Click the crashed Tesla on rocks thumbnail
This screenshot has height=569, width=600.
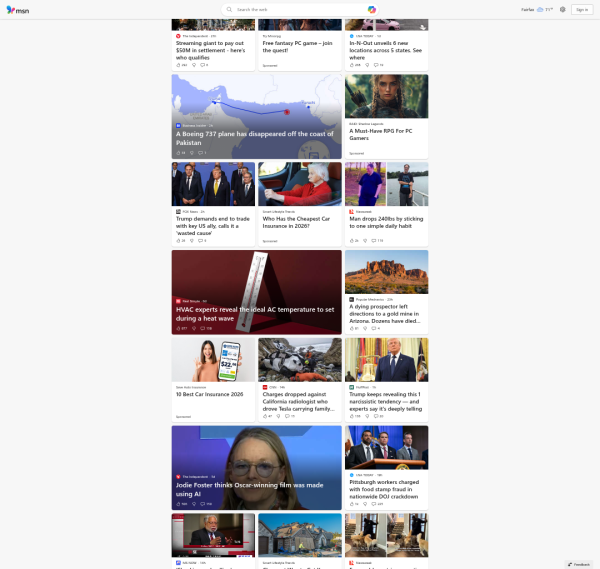(300, 360)
